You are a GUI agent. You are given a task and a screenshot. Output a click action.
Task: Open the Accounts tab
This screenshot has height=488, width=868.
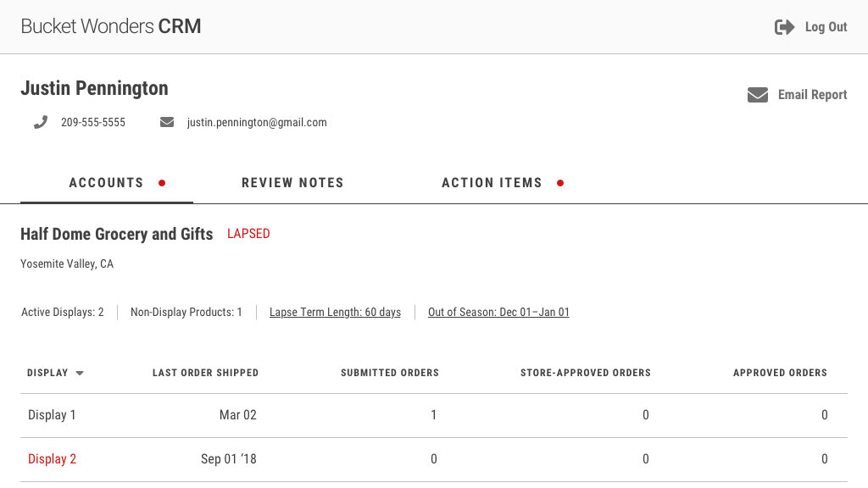tap(106, 183)
